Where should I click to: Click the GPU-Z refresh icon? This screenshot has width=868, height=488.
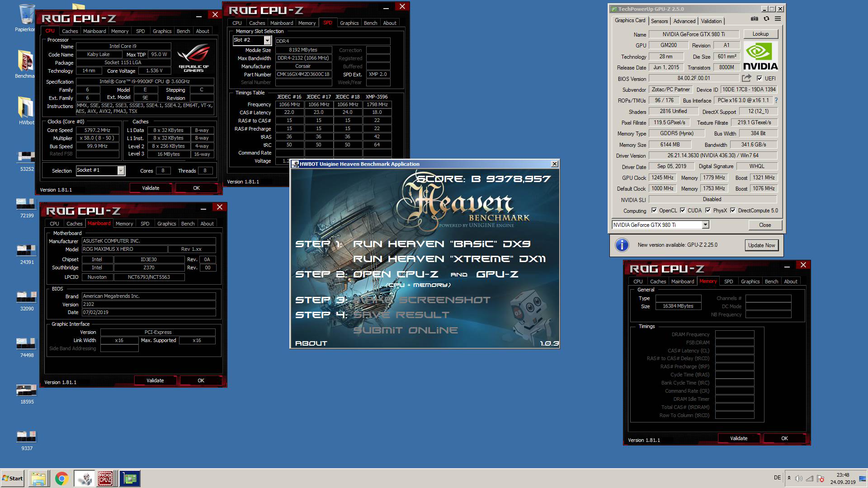[x=766, y=19]
